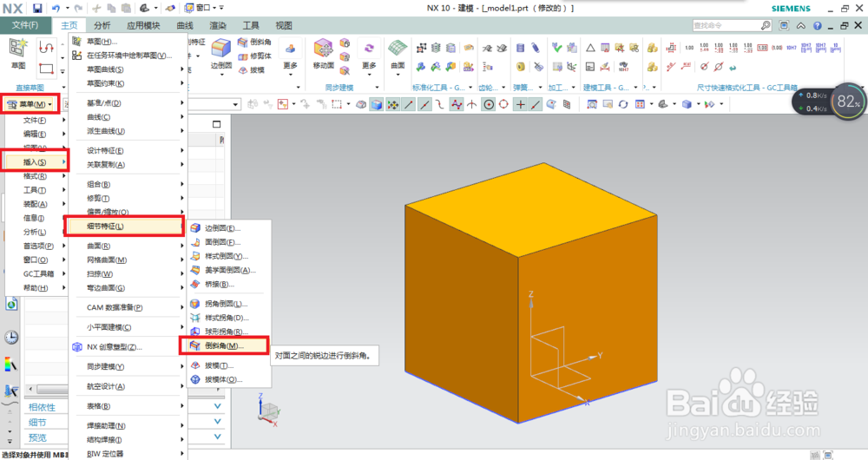Open the 文件(F) button in ribbon
Image resolution: width=868 pixels, height=460 pixels.
coord(25,25)
